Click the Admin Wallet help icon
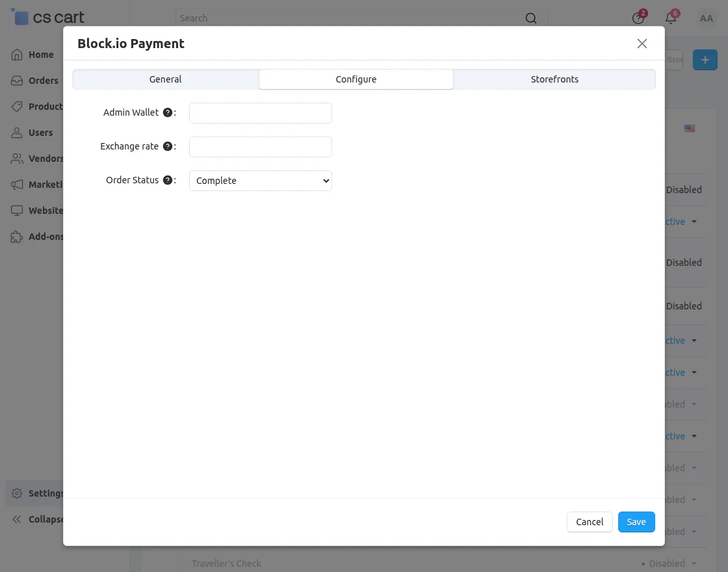The height and width of the screenshot is (572, 728). pos(168,112)
